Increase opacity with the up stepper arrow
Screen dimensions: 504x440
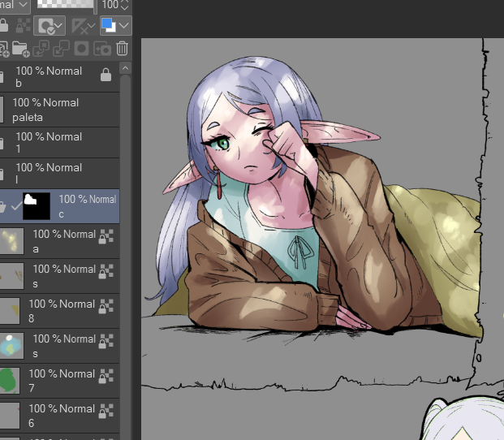125,2
